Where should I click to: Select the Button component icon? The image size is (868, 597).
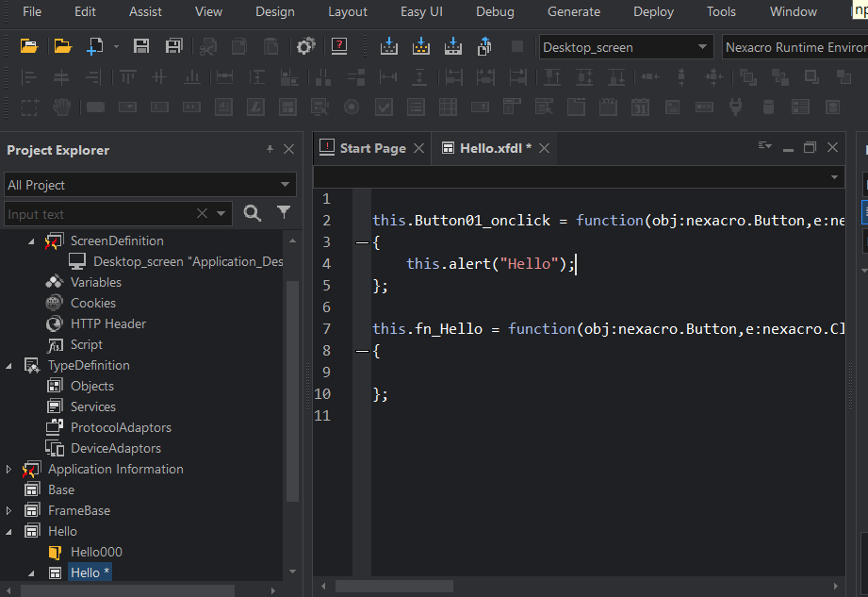[95, 107]
